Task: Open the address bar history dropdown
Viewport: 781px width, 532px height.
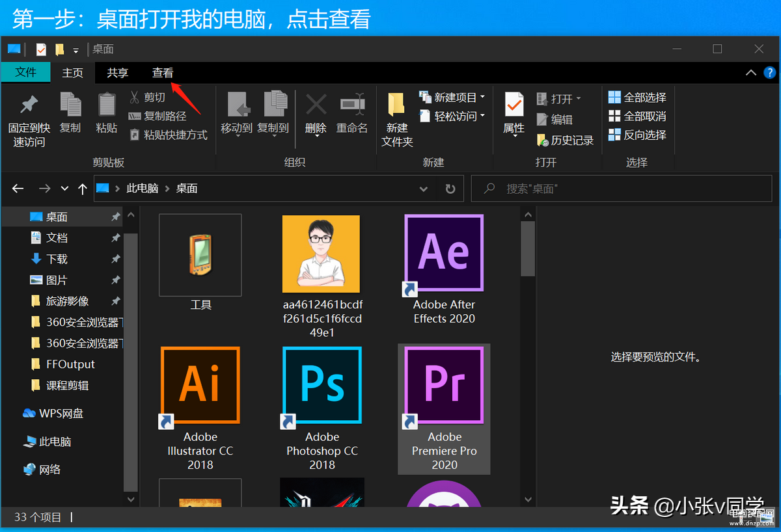Action: click(424, 189)
